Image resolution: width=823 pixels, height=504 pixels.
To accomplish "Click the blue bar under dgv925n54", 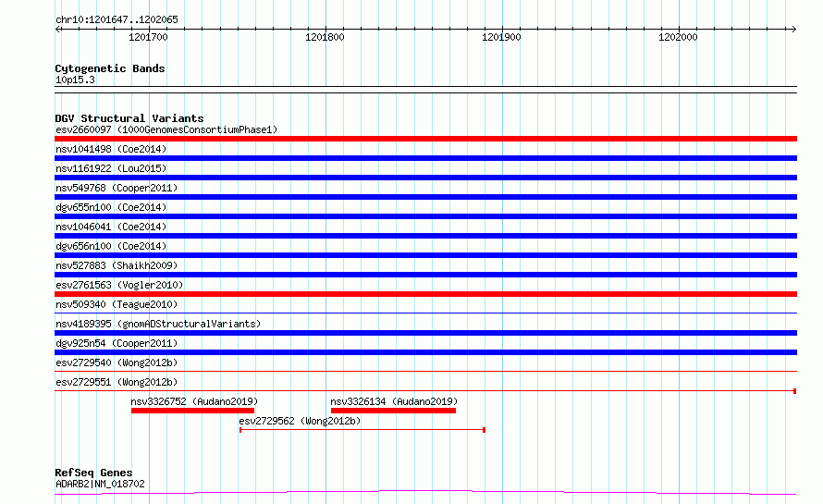I will [x=425, y=352].
